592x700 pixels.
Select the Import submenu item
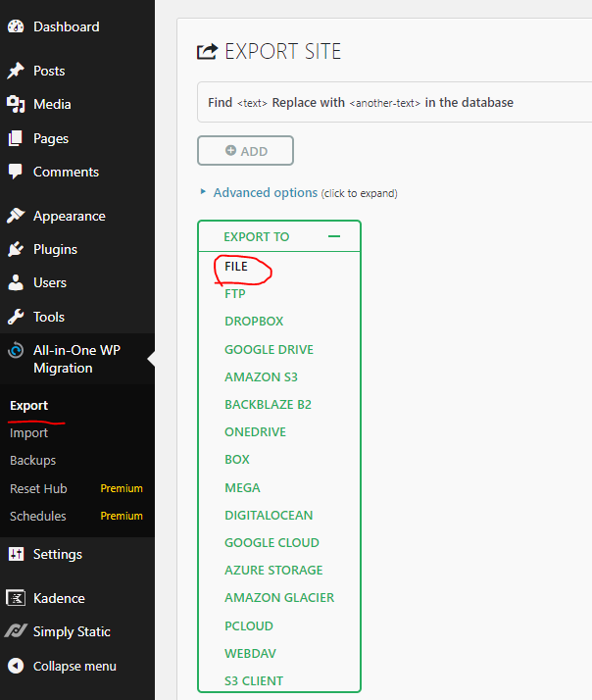click(29, 433)
